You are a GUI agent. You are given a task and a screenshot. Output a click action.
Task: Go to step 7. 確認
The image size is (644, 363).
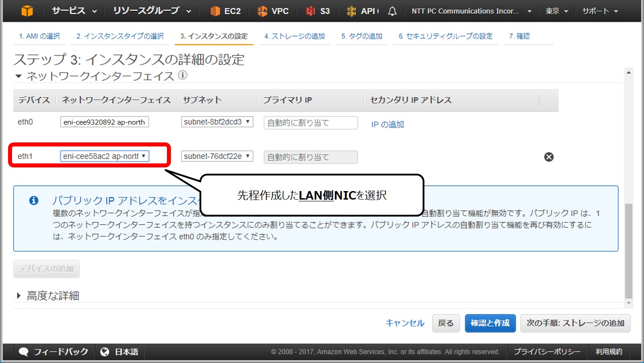519,36
